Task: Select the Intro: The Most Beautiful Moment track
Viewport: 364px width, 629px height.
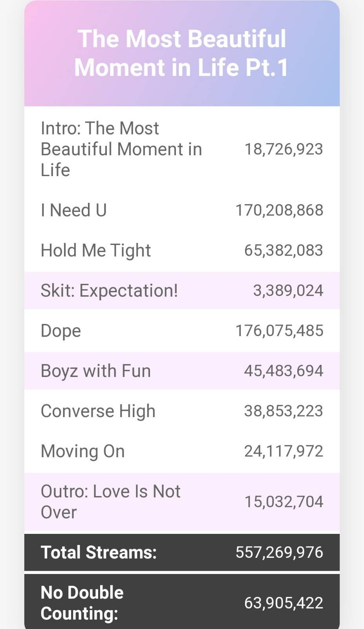Action: (x=121, y=149)
